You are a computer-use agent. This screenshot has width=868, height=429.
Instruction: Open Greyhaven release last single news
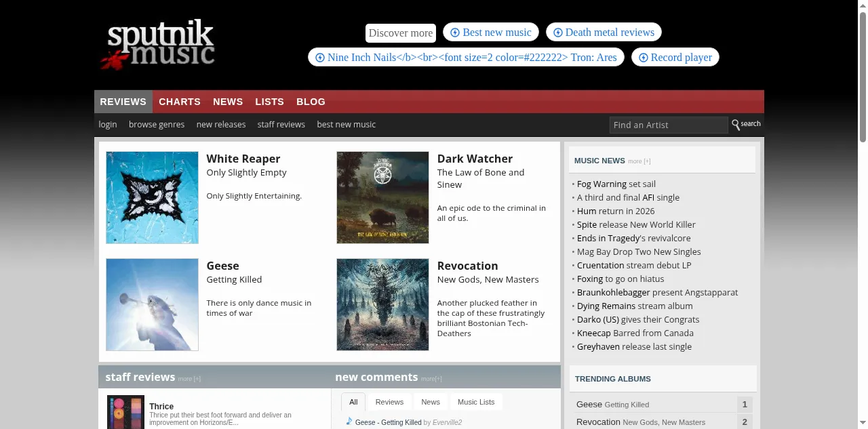(634, 346)
